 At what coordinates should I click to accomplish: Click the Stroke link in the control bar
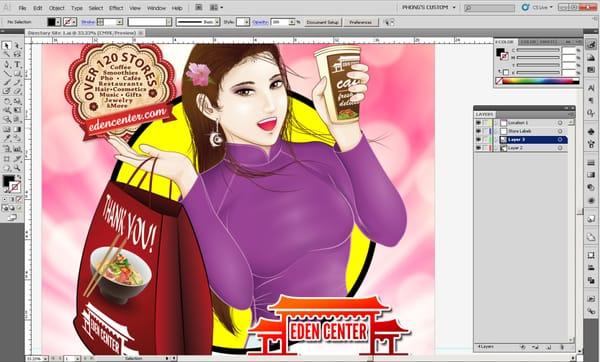88,22
